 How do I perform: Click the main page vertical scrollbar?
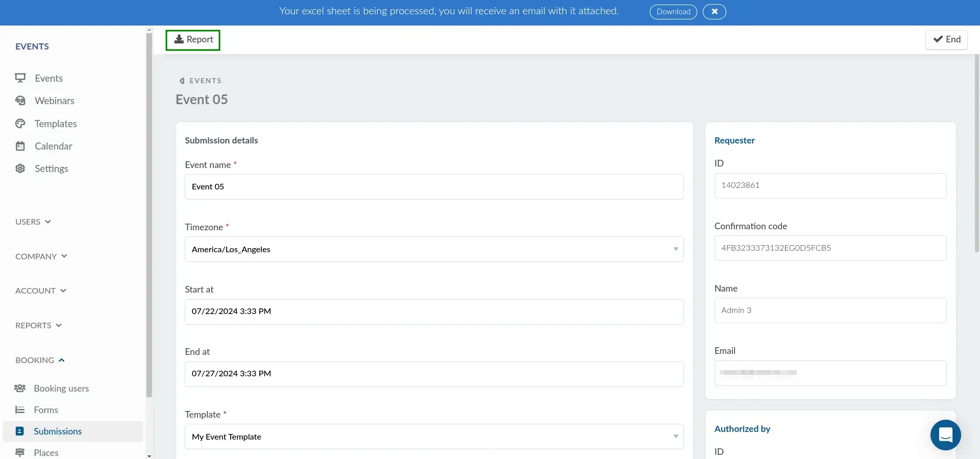pyautogui.click(x=977, y=153)
